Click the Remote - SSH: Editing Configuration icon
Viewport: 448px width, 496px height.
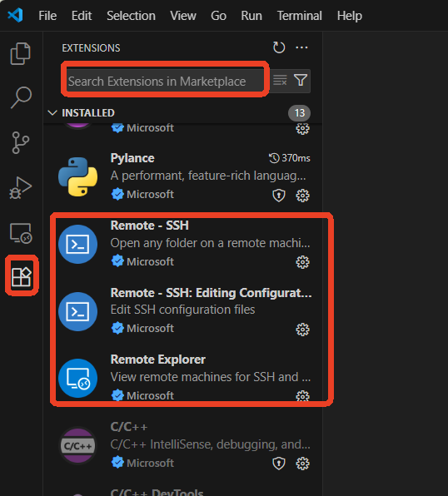click(78, 311)
